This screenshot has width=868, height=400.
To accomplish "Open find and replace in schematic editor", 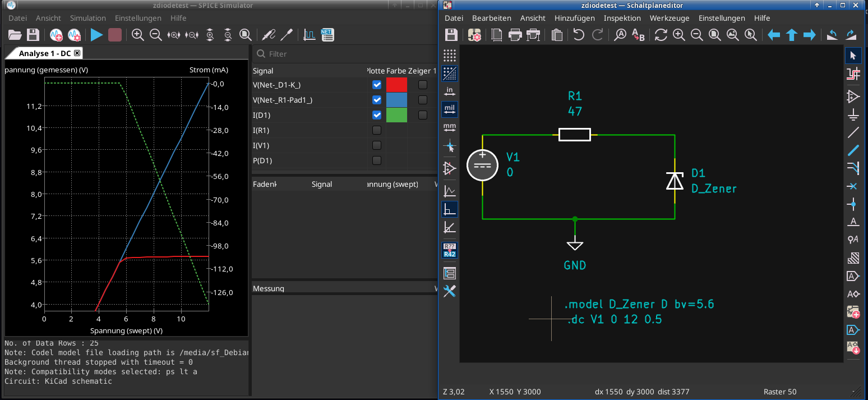I will pos(638,35).
